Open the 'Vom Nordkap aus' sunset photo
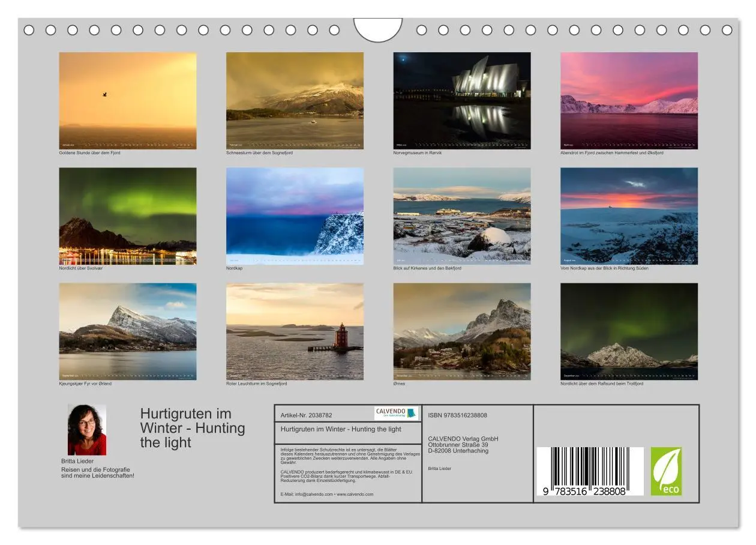Viewport: 756px width, 545px height. 629,216
